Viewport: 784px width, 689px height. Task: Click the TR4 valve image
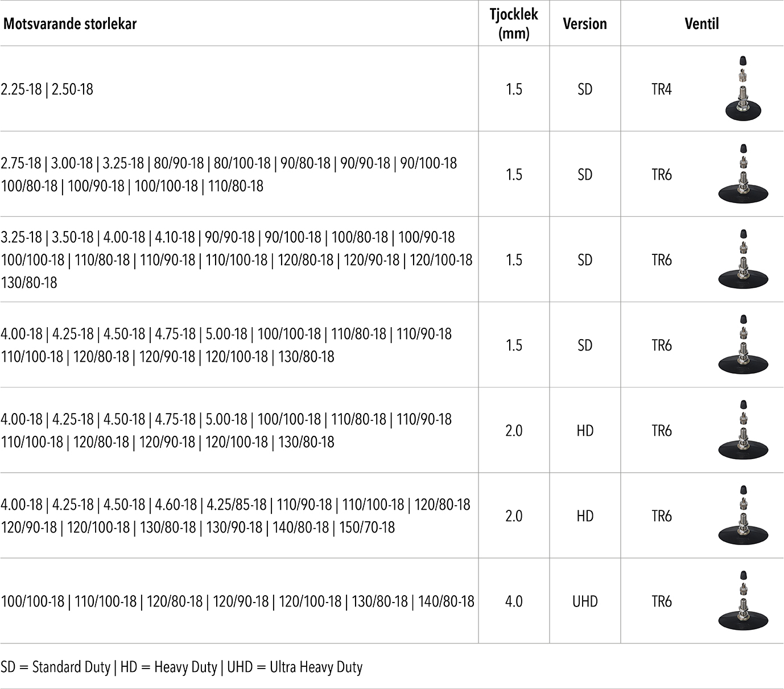pos(742,88)
